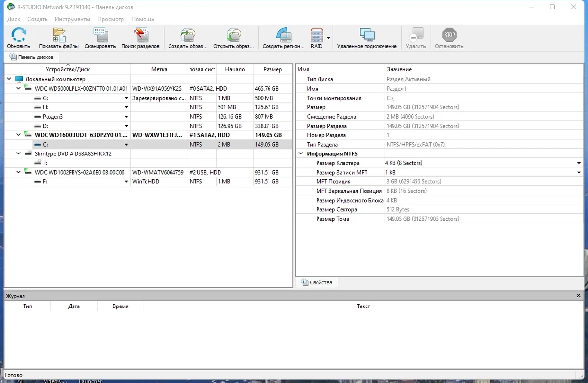Collapse WDC WD5000LPLX disk node
Image resolution: width=588 pixels, height=383 pixels.
point(19,89)
